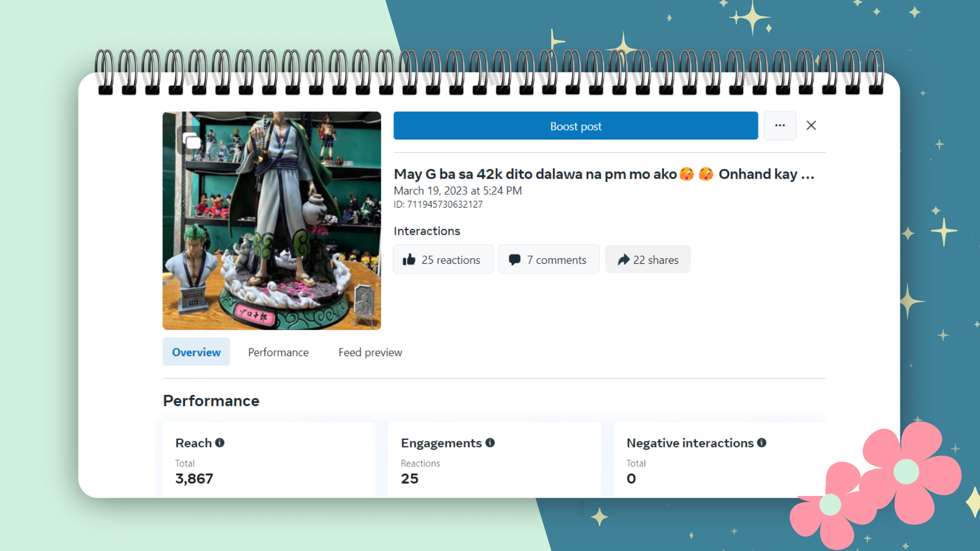The image size is (980, 551).
Task: Click the multi-photo album icon on thumbnail
Action: tap(192, 140)
